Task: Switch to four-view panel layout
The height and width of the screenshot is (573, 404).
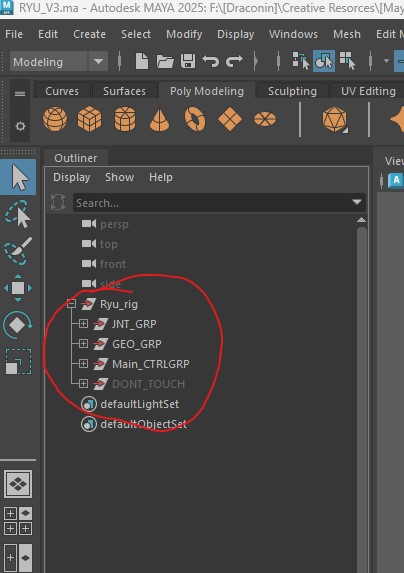Action: point(18,521)
